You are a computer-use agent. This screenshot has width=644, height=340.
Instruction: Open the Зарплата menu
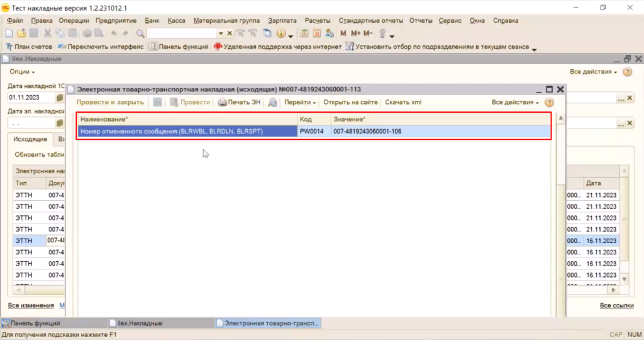(282, 20)
